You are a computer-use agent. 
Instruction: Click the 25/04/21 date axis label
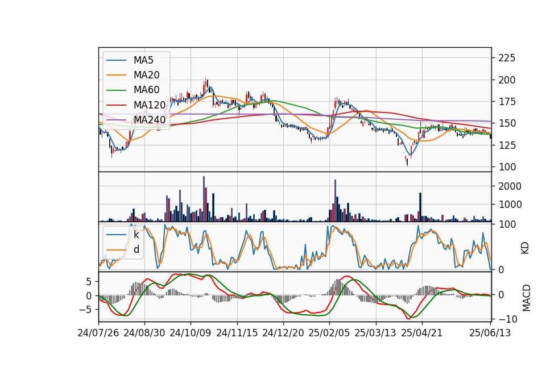pos(421,333)
